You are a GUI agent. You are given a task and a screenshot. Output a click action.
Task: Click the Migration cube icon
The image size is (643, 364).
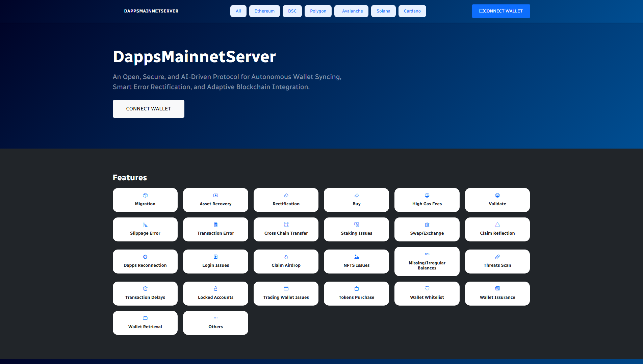click(145, 195)
